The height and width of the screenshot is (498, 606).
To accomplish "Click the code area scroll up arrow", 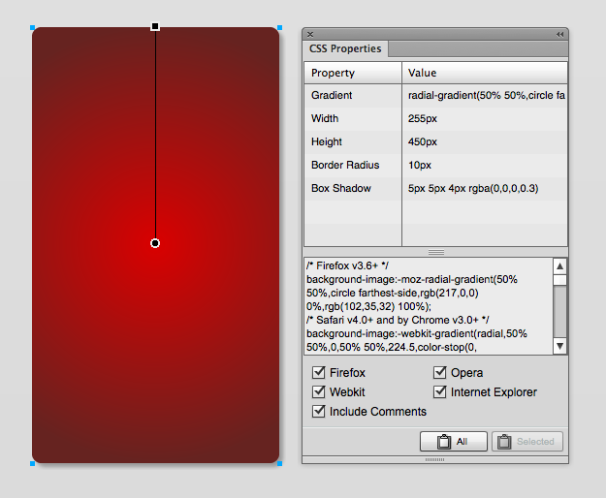I will 560,266.
